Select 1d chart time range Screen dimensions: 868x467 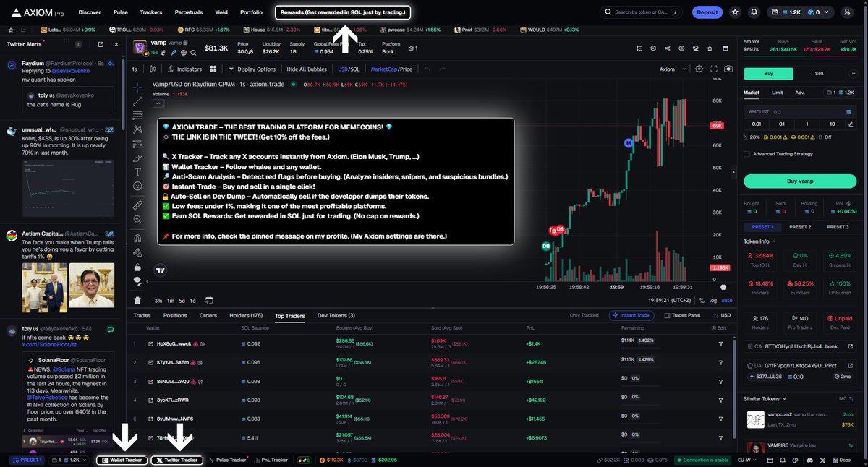192,300
